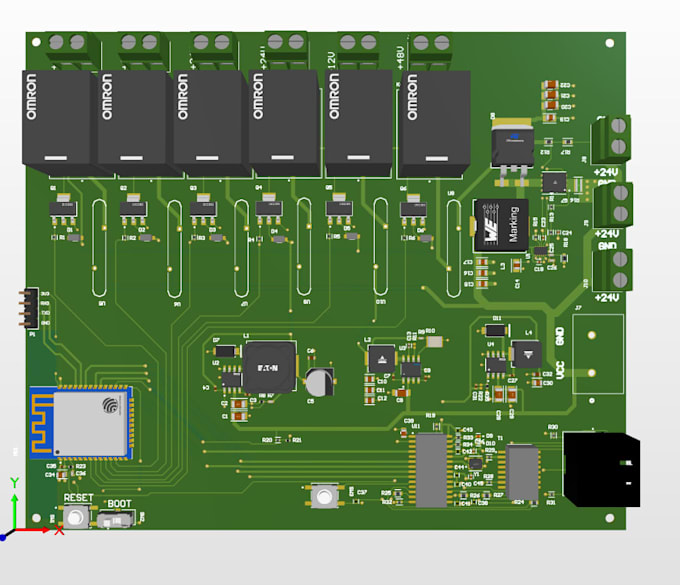This screenshot has width=680, height=585.
Task: Click the +48V silkscreen label
Action: (x=400, y=58)
